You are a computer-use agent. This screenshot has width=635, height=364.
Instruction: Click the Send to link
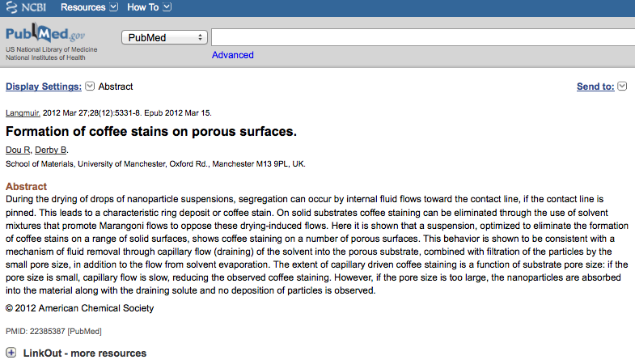click(x=595, y=87)
